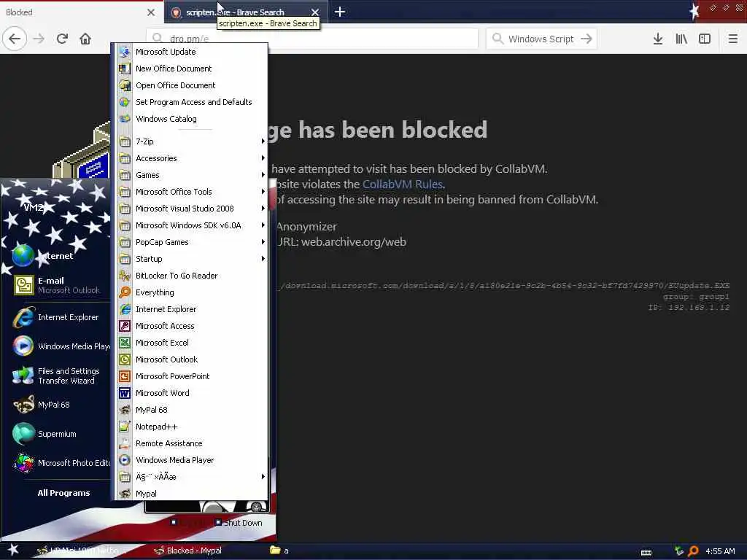
Task: Expand Microsoft Visual Studio 2008 submenu
Action: tap(193, 209)
